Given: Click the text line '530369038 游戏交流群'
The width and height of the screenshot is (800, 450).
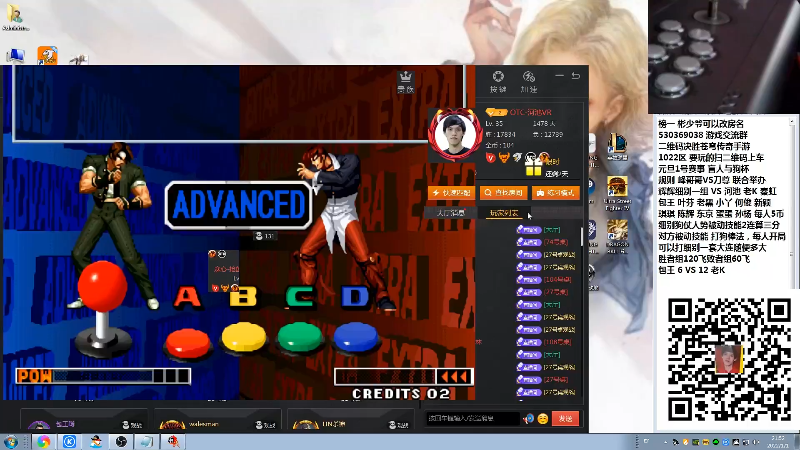Looking at the screenshot, I should click(703, 135).
